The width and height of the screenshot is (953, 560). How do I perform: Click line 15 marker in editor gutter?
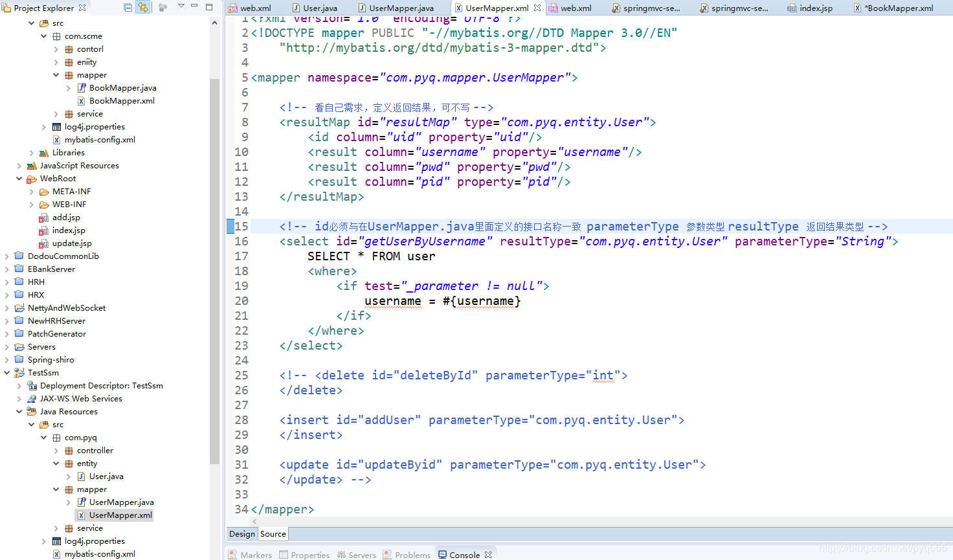click(230, 226)
